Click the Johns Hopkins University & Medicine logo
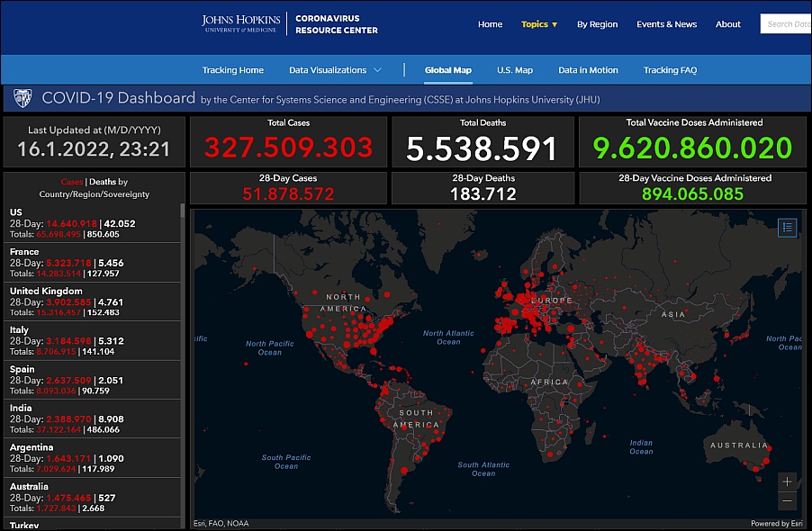This screenshot has height=531, width=812. pos(240,23)
